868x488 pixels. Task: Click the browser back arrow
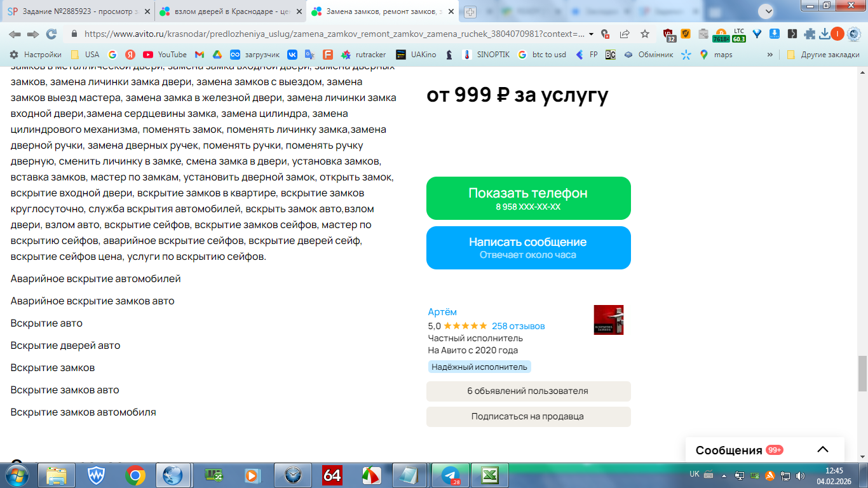point(15,34)
